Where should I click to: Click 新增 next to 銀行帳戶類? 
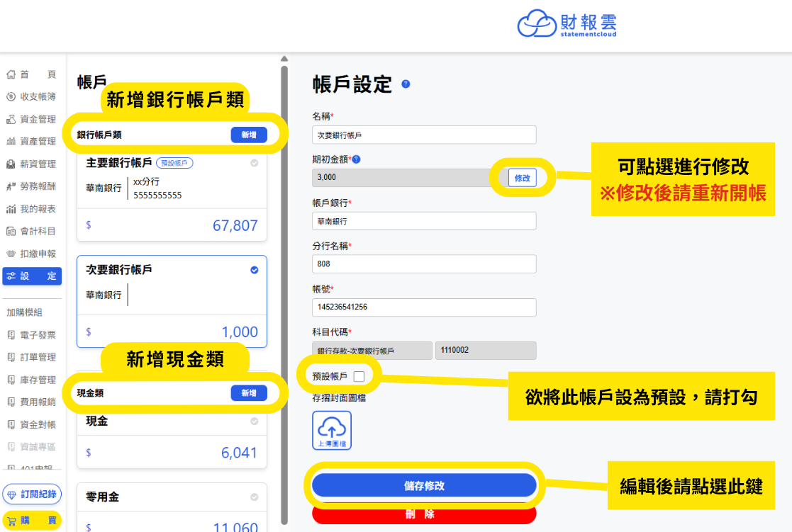pyautogui.click(x=249, y=135)
